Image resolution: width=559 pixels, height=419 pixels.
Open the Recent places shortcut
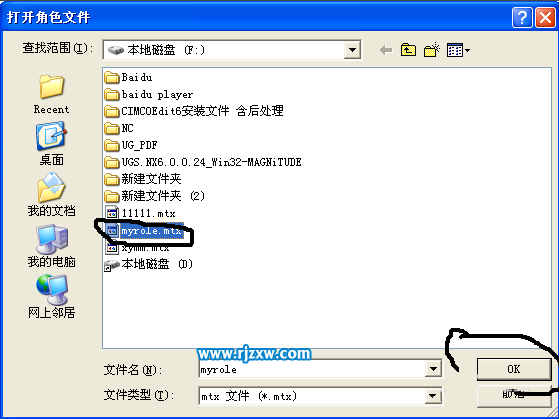[51, 93]
